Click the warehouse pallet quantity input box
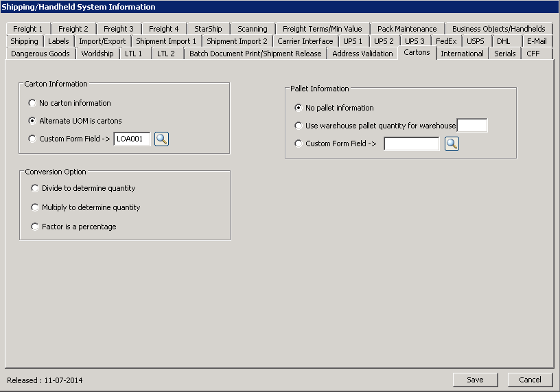Screen dimensions: 560x392 pyautogui.click(x=471, y=126)
